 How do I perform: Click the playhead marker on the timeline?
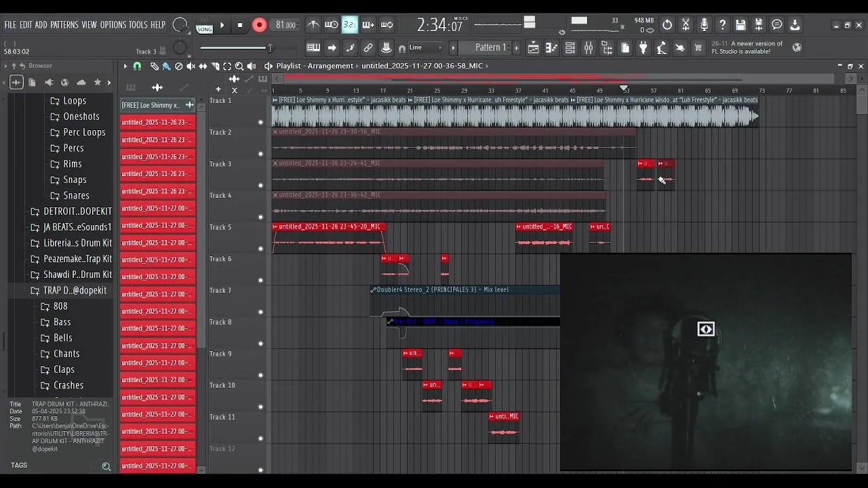624,89
